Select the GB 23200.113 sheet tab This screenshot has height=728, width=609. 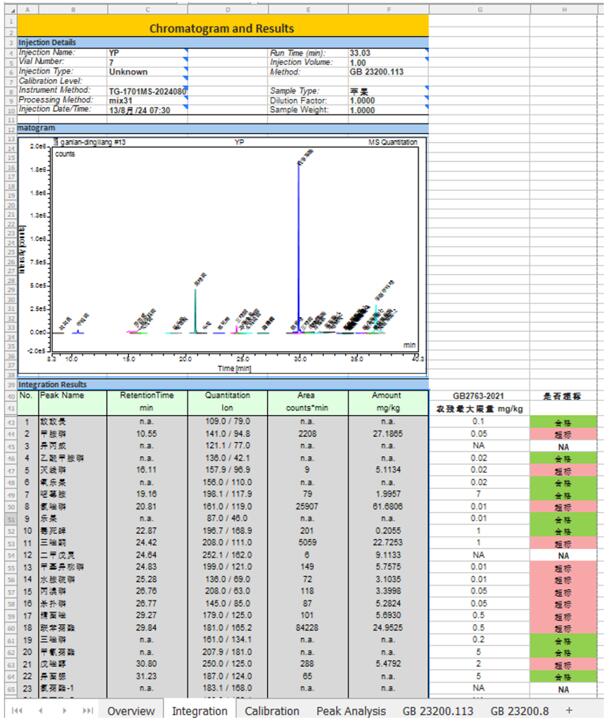pos(438,710)
